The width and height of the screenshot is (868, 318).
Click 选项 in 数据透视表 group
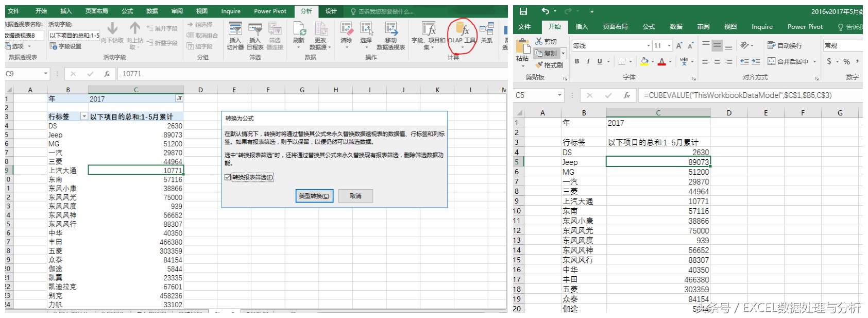[x=18, y=46]
